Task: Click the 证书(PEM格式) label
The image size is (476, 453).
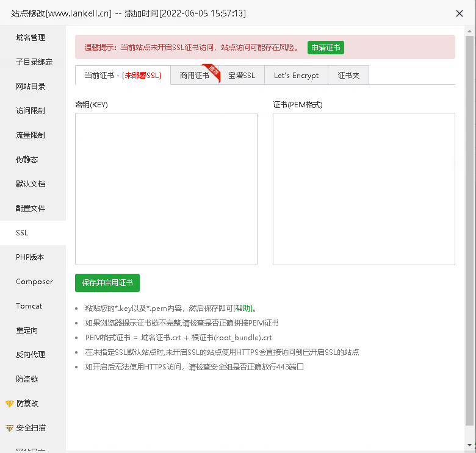Action: pos(298,105)
